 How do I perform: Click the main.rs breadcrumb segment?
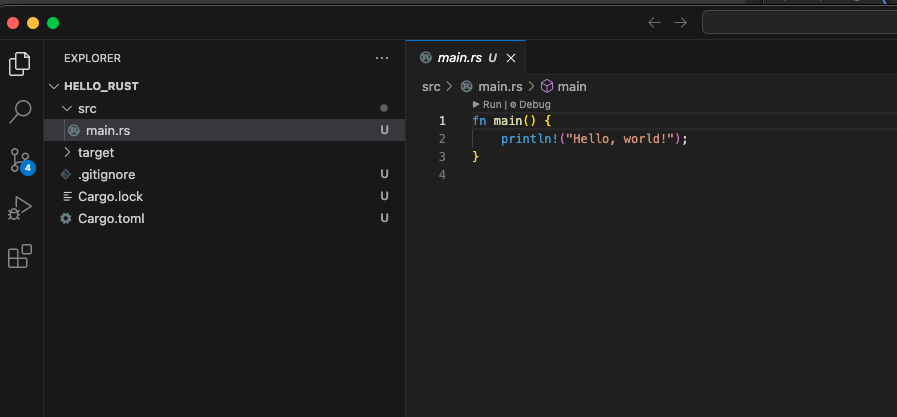click(492, 87)
